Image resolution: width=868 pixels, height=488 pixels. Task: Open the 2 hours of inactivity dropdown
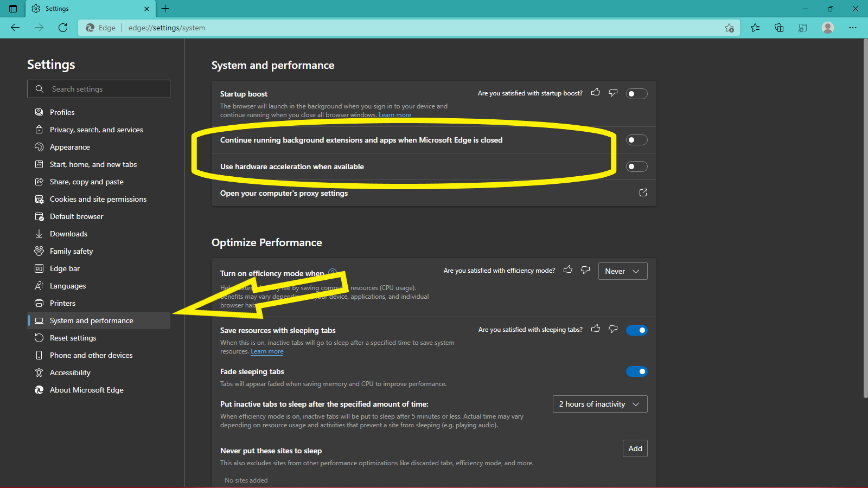coord(600,404)
